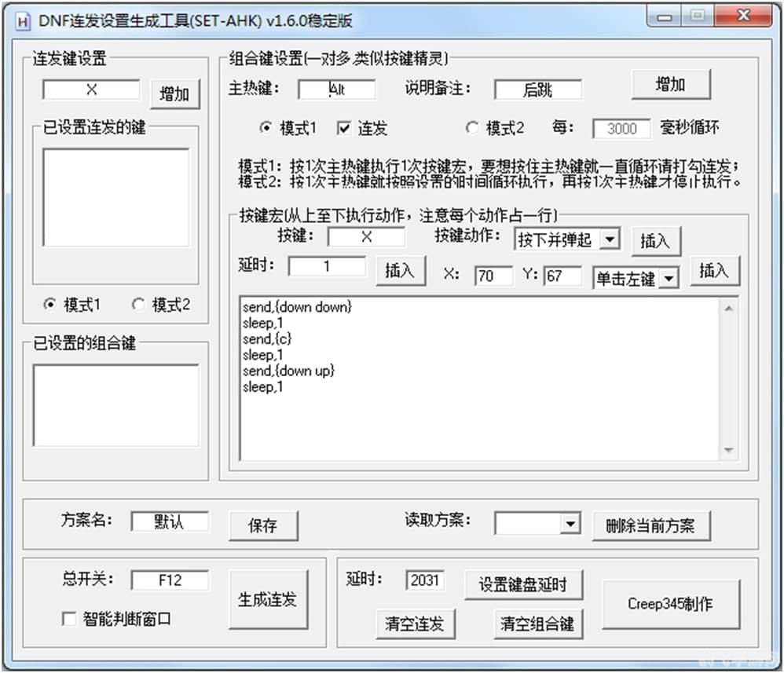This screenshot has width=784, height=673.
Task: Toggle the 连发 checkbox
Action: (x=343, y=127)
